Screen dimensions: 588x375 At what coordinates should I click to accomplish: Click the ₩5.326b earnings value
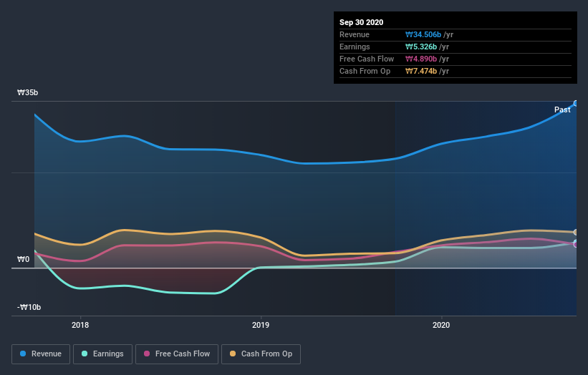pyautogui.click(x=420, y=47)
